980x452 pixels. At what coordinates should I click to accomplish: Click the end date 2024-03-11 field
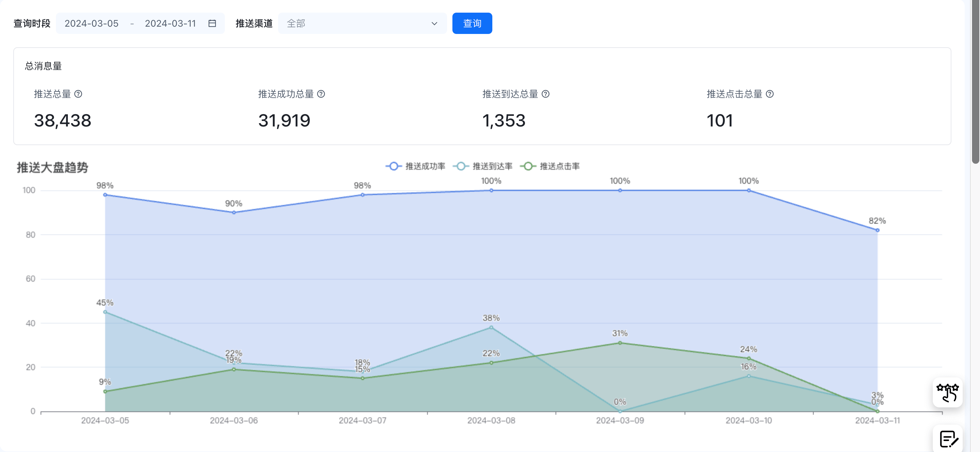[170, 24]
